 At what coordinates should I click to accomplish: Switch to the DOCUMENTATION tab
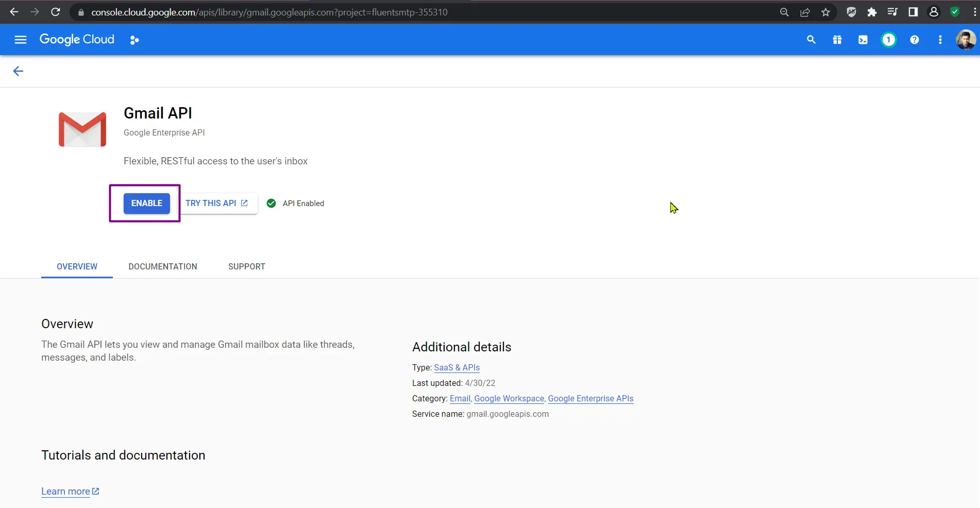tap(163, 266)
